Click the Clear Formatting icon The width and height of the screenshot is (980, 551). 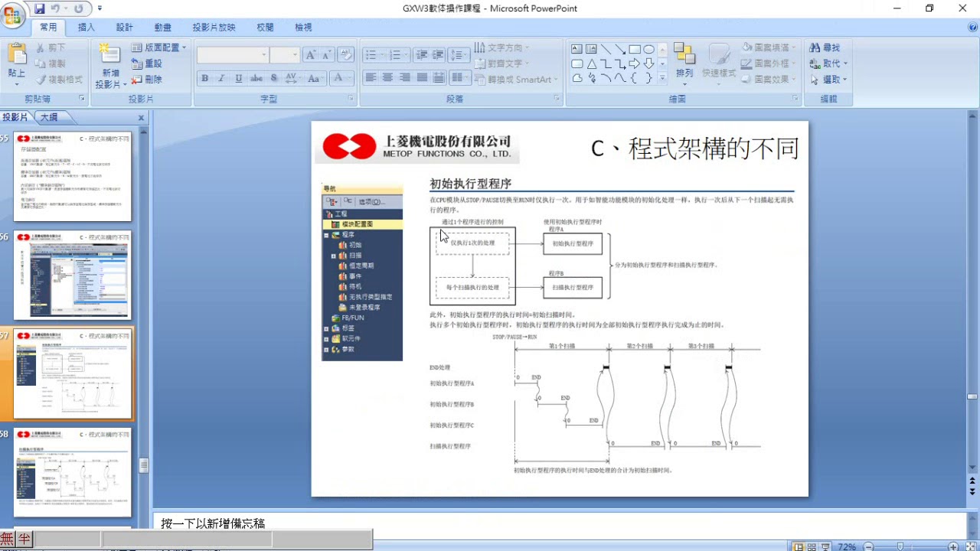pyautogui.click(x=346, y=55)
